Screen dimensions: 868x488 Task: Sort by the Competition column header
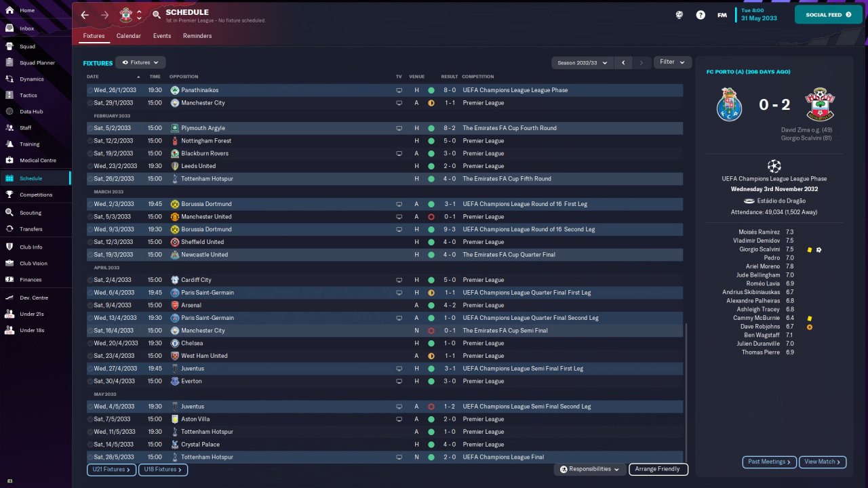[478, 77]
